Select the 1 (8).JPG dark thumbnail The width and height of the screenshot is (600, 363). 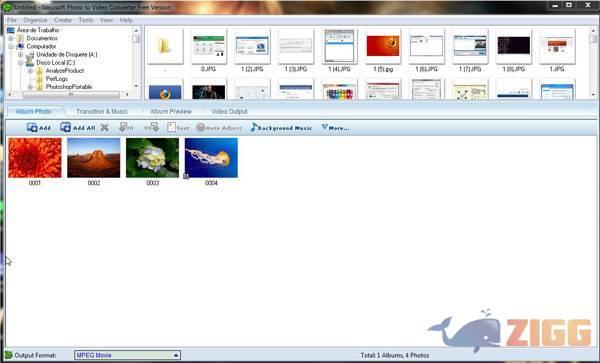[x=514, y=46]
